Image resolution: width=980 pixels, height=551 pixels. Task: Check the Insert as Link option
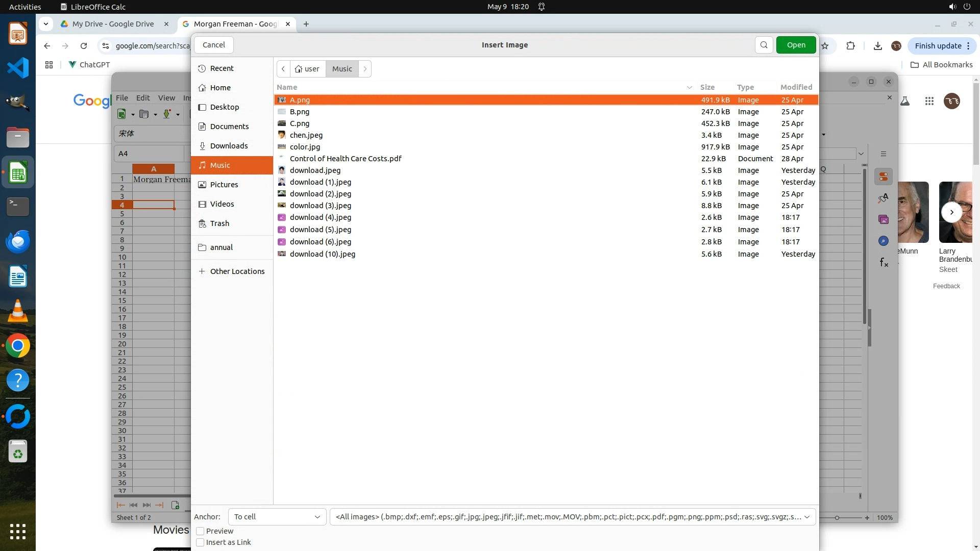pos(201,542)
